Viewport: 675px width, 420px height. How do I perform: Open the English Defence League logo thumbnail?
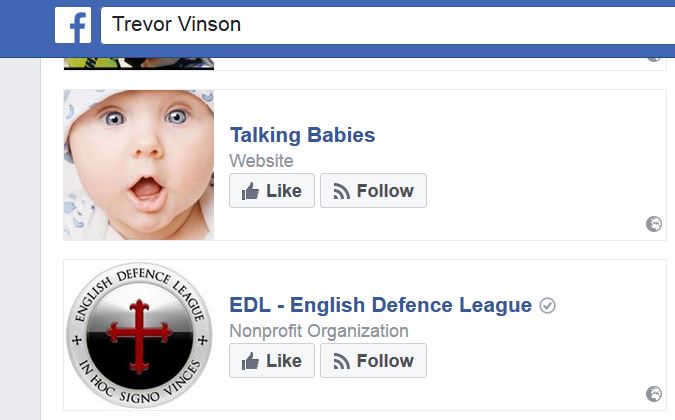coord(139,335)
